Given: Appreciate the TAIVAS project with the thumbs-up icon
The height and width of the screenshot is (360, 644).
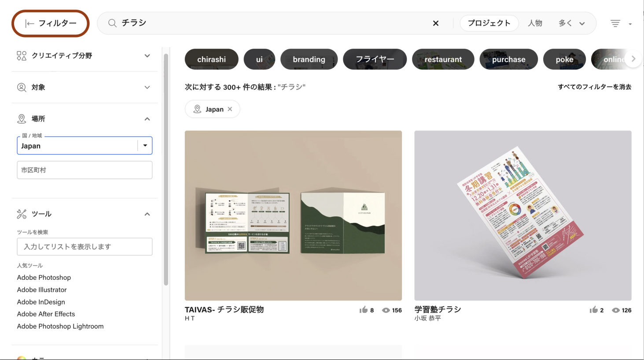Looking at the screenshot, I should click(x=363, y=310).
